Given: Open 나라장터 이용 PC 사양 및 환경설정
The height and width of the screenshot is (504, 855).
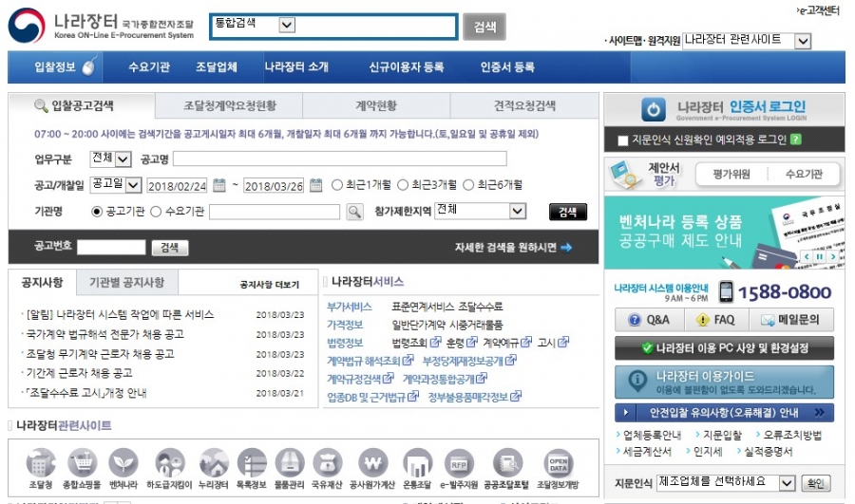Looking at the screenshot, I should [x=724, y=347].
